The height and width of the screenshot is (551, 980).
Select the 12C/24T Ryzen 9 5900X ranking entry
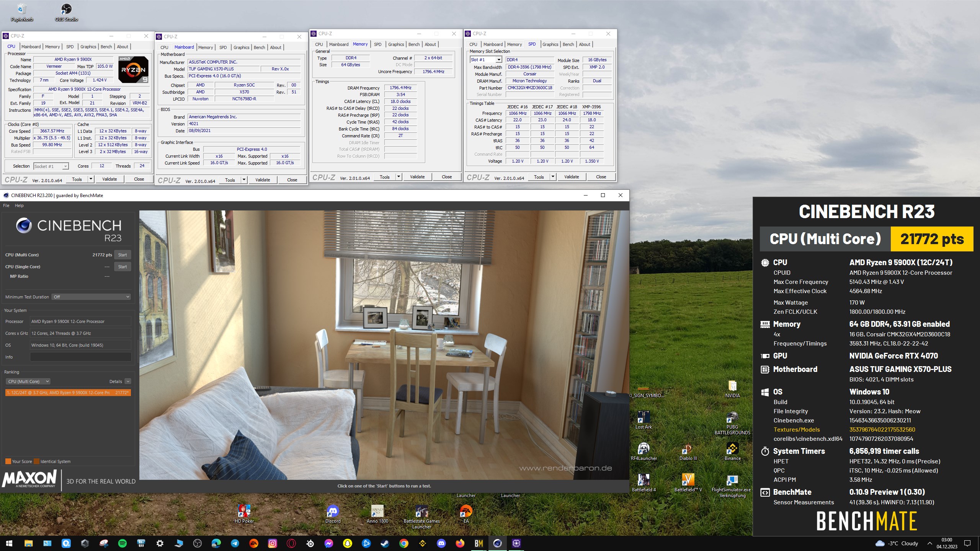pos(68,393)
